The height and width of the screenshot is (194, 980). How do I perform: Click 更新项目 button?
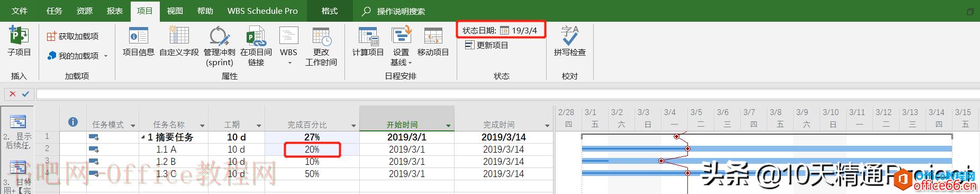(486, 45)
